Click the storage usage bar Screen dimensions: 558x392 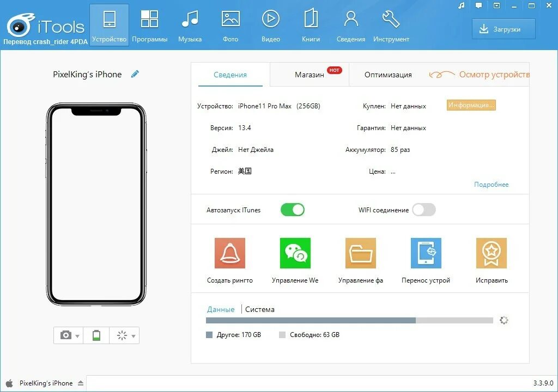[x=349, y=321]
